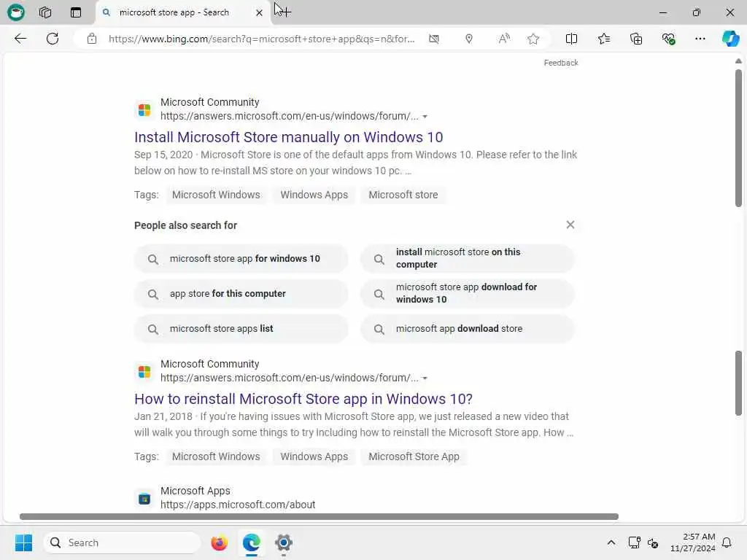This screenshot has width=747, height=560.
Task: Open Microsoft Edge taskbar icon
Action: (251, 542)
